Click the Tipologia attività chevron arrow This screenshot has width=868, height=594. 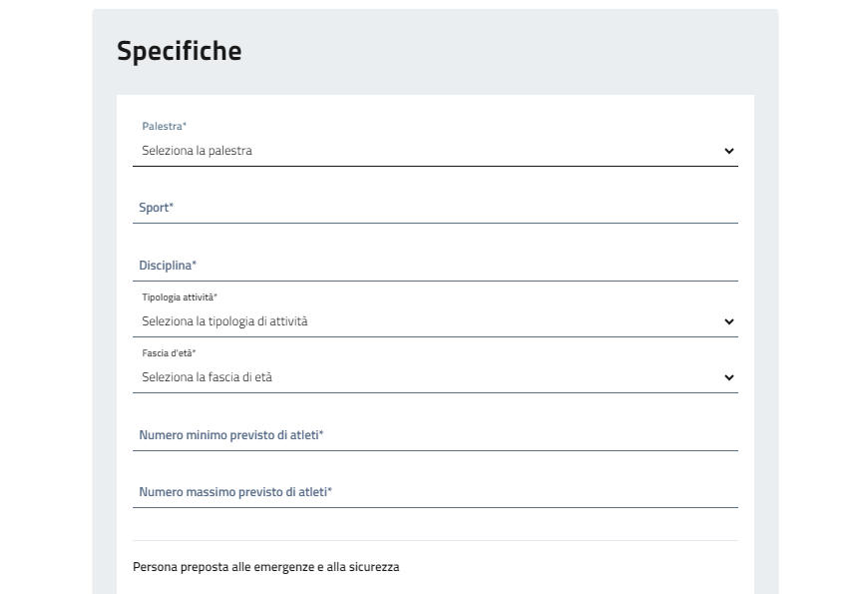point(728,321)
